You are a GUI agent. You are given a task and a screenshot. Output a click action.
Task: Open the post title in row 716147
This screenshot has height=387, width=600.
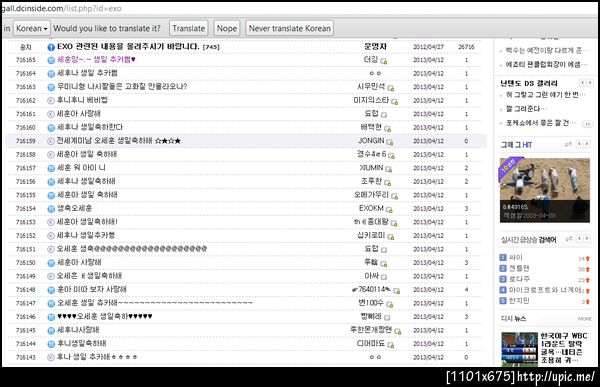pos(155,303)
